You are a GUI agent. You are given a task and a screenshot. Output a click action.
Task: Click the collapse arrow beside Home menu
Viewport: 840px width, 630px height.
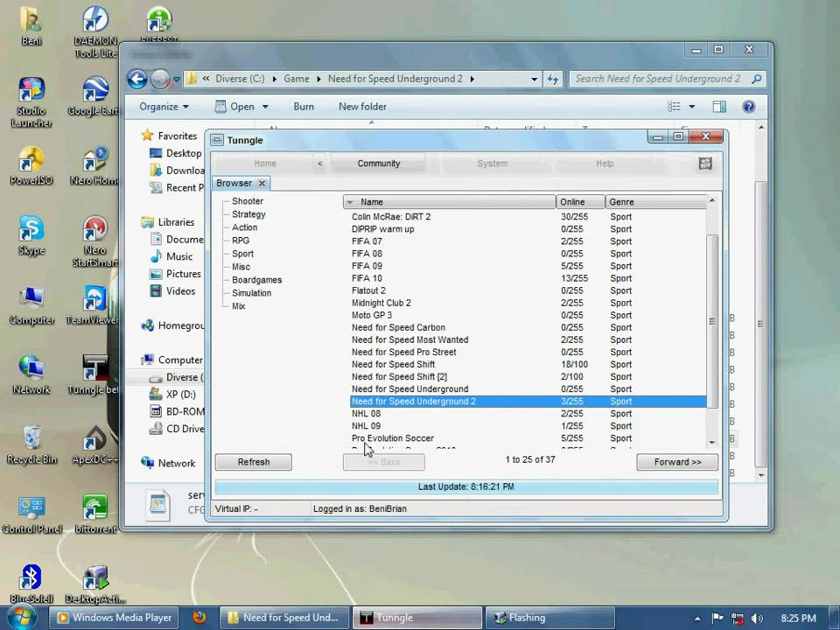(320, 164)
